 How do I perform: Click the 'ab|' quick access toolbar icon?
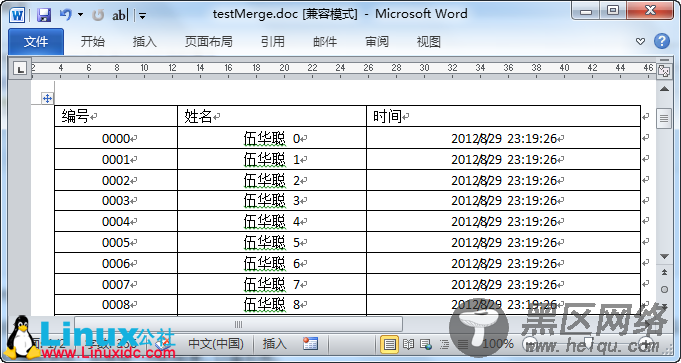click(120, 16)
